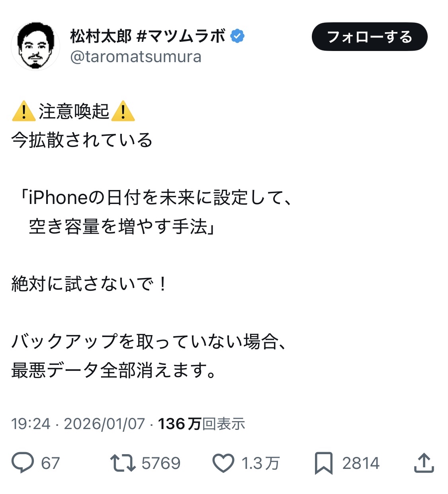Follow the account with フォローする button
This screenshot has width=448, height=494.
[370, 37]
